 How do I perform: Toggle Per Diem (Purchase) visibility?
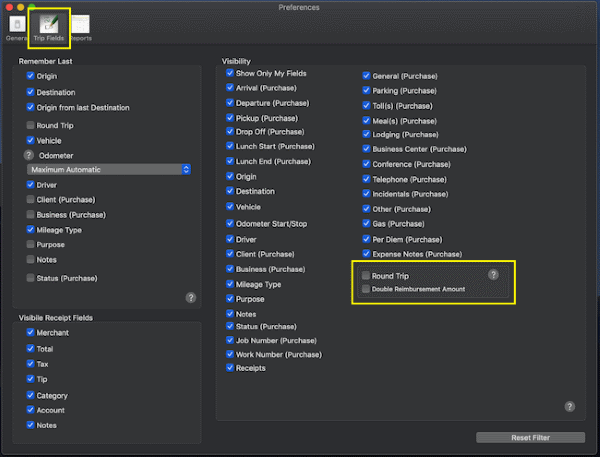(367, 240)
